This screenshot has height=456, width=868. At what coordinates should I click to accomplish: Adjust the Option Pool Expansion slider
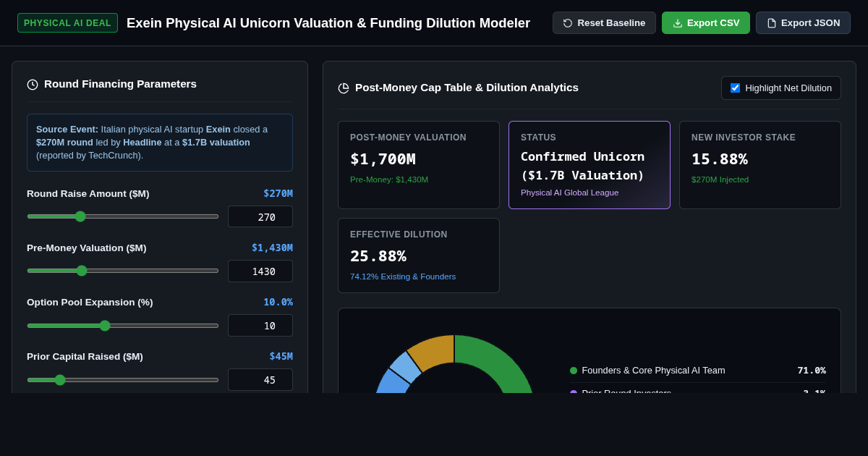coord(123,326)
